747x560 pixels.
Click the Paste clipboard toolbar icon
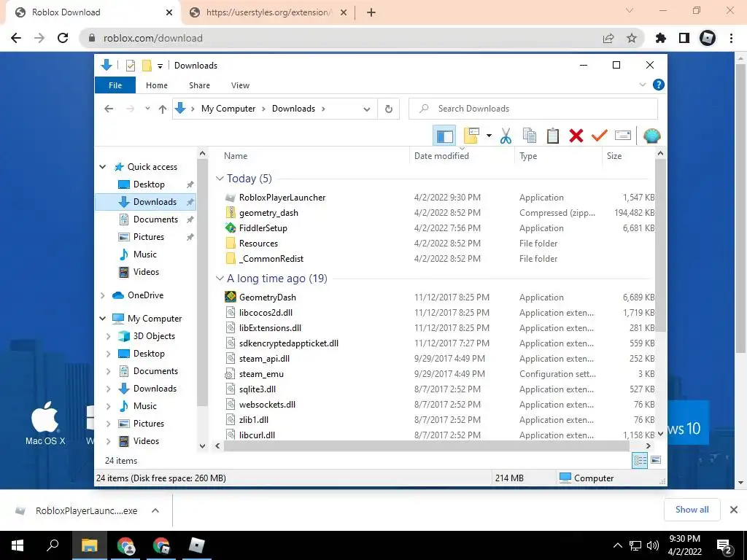(x=553, y=136)
